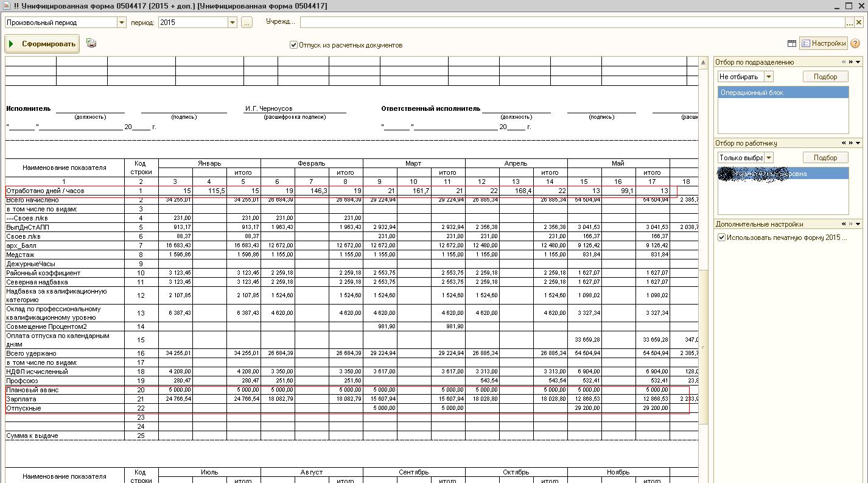The image size is (868, 483).
Task: Click the Всего удержано row label
Action: point(31,353)
